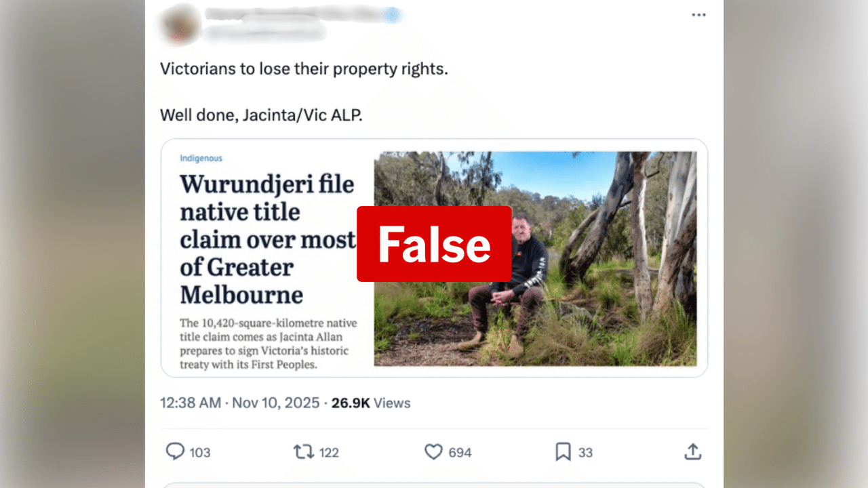This screenshot has width=868, height=488.
Task: Click the 103 replies count
Action: coord(200,452)
